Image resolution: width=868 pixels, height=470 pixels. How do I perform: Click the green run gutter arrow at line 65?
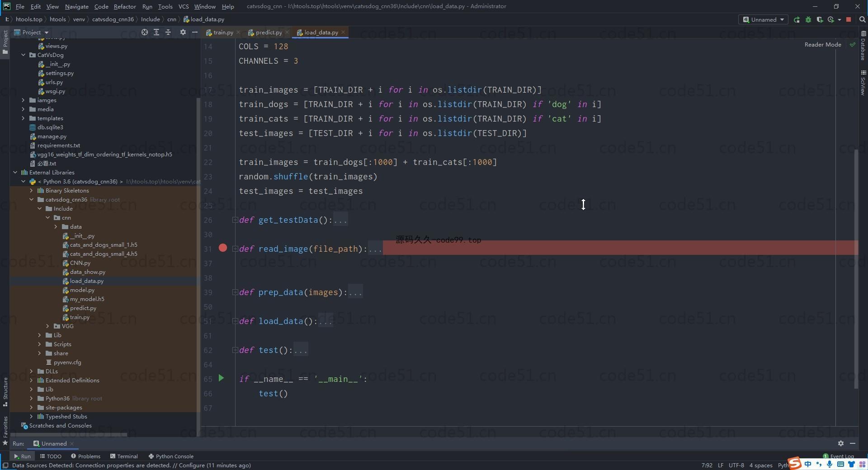(221, 378)
